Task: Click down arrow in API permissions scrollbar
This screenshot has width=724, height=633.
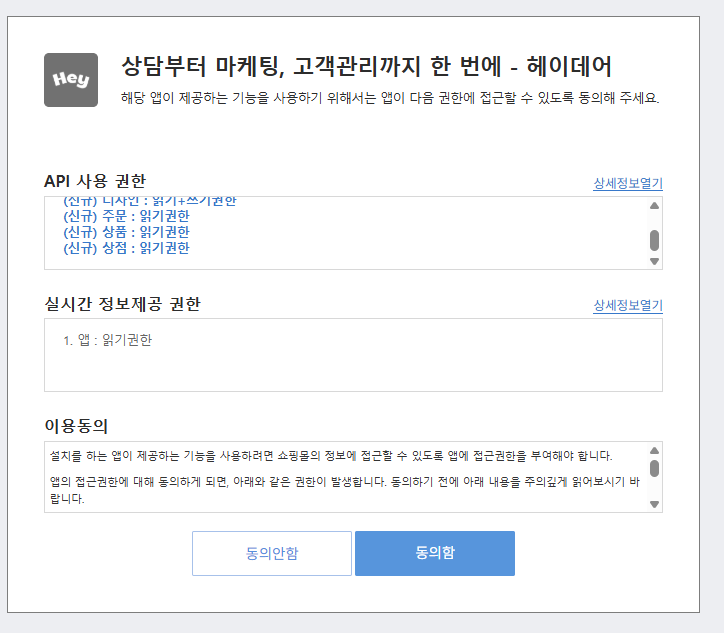Action: [x=654, y=261]
